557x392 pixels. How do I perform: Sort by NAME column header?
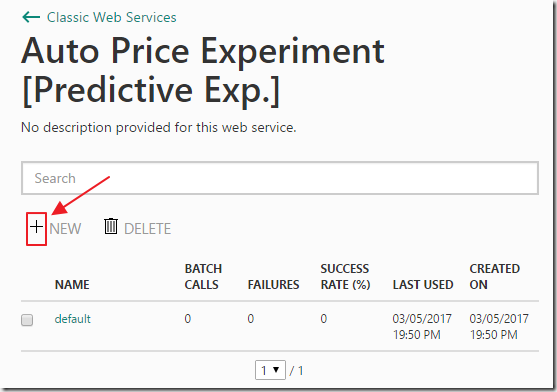[72, 285]
